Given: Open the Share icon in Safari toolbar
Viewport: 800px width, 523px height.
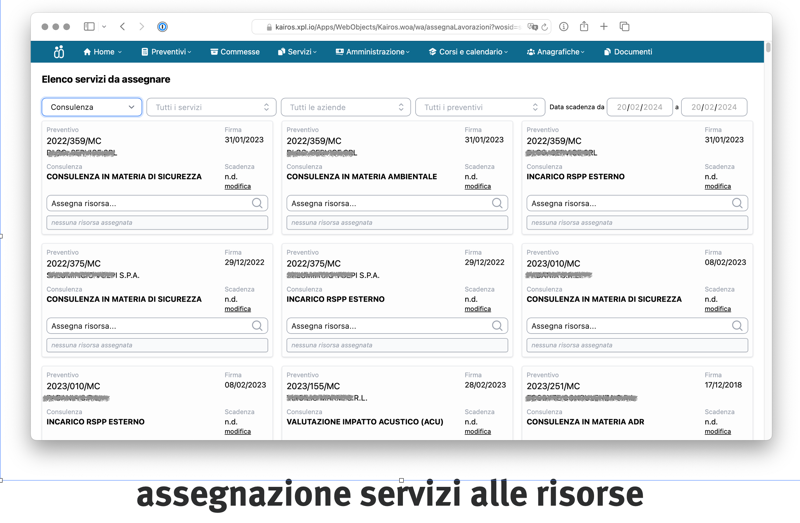Looking at the screenshot, I should [584, 26].
